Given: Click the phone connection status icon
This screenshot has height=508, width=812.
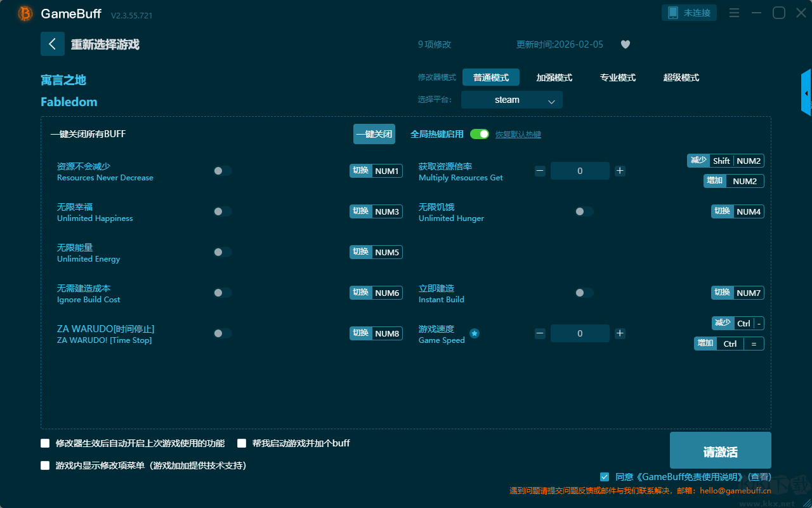Looking at the screenshot, I should click(673, 13).
